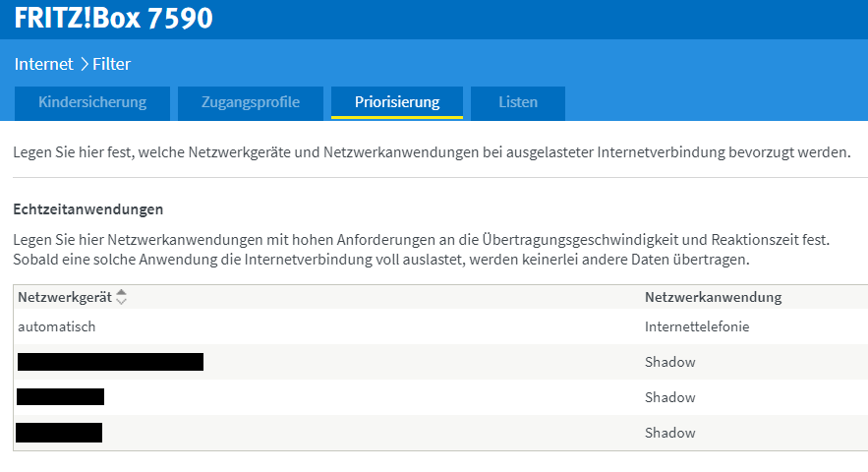Select the Priorisierung tab
868x472 pixels.
click(x=397, y=102)
